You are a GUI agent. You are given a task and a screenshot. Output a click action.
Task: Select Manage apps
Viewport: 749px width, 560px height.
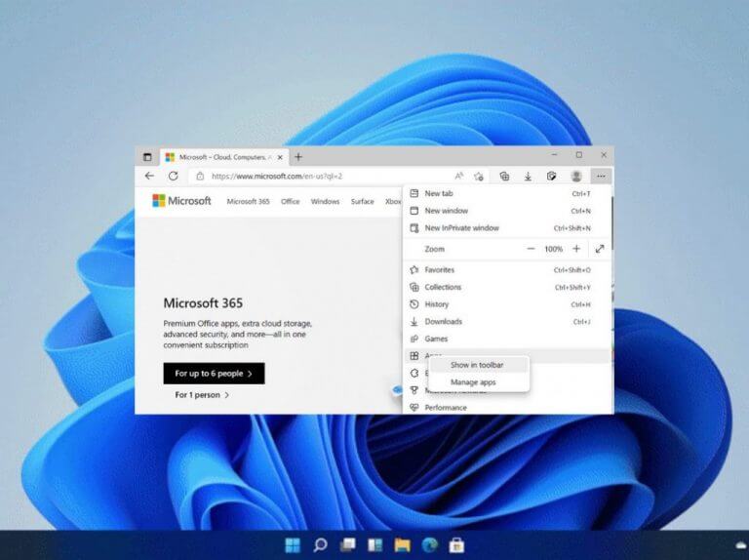[x=479, y=382]
